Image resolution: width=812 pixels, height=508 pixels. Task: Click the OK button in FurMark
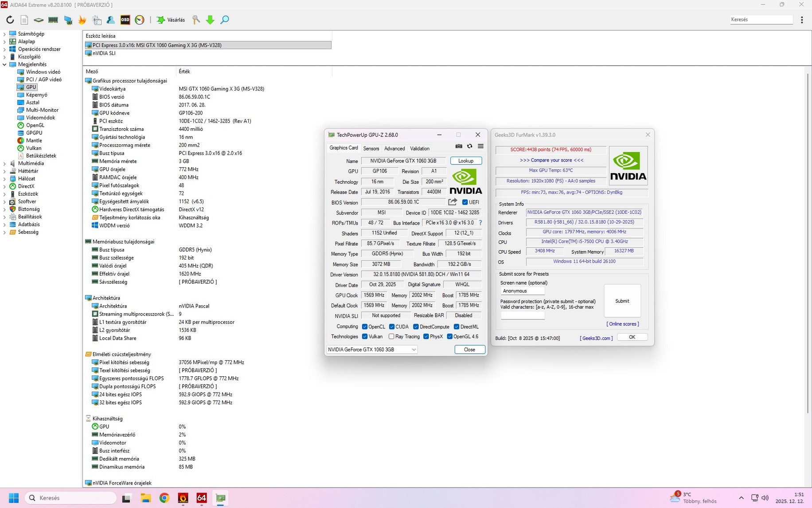tap(632, 337)
